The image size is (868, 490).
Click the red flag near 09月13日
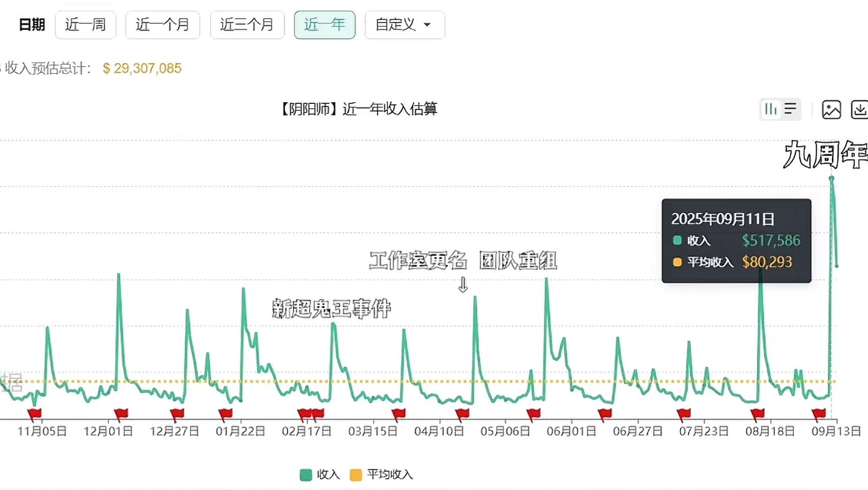tap(819, 414)
